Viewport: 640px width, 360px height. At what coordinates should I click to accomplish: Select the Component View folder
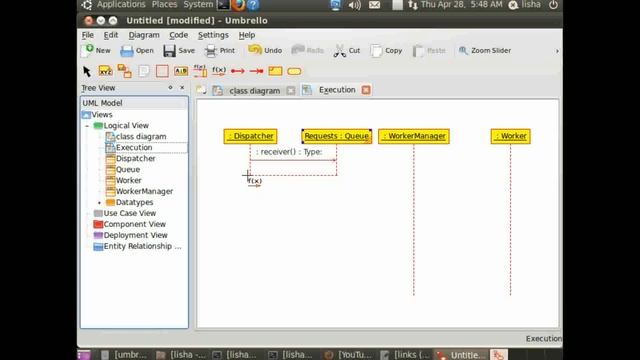coord(130,224)
